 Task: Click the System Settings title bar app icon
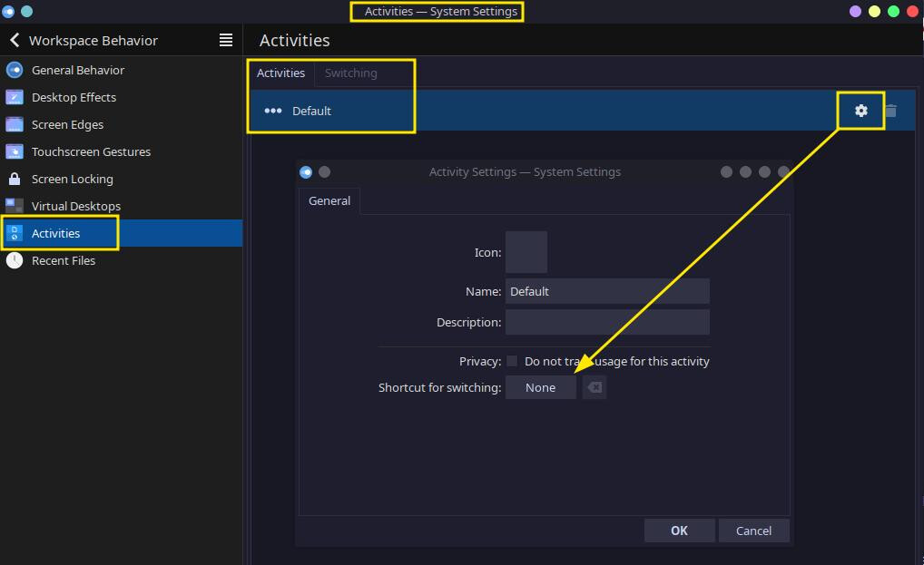(8, 11)
